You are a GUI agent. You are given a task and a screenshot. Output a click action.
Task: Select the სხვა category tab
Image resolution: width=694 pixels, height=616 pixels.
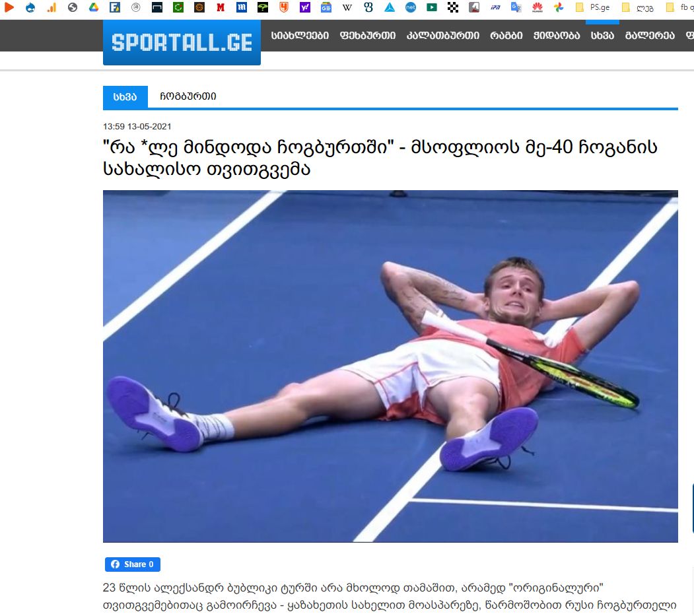pyautogui.click(x=125, y=97)
